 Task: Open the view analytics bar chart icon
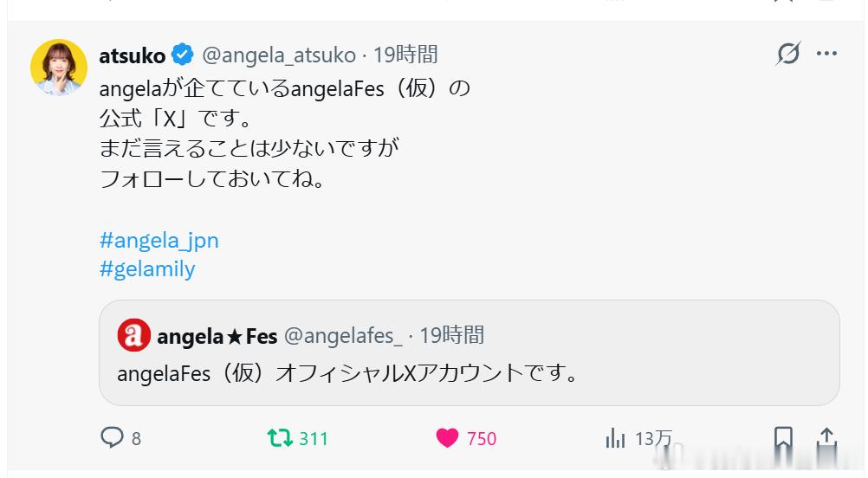click(615, 438)
